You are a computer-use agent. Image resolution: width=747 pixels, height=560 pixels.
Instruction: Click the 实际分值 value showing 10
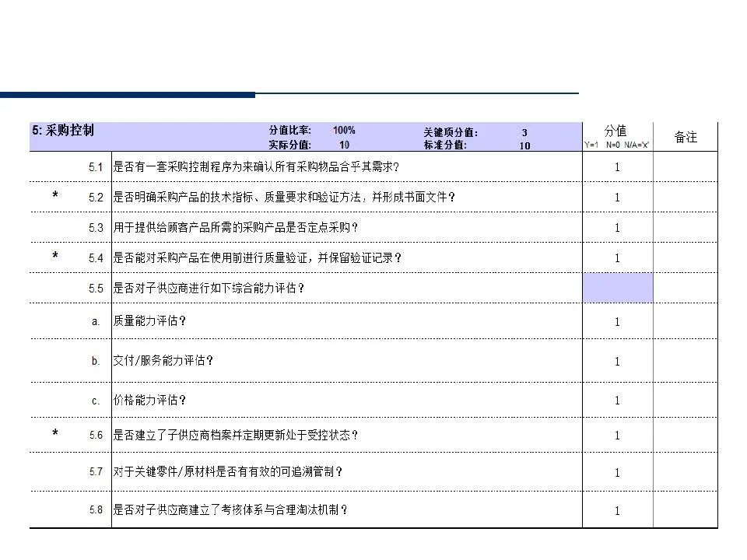pyautogui.click(x=343, y=143)
